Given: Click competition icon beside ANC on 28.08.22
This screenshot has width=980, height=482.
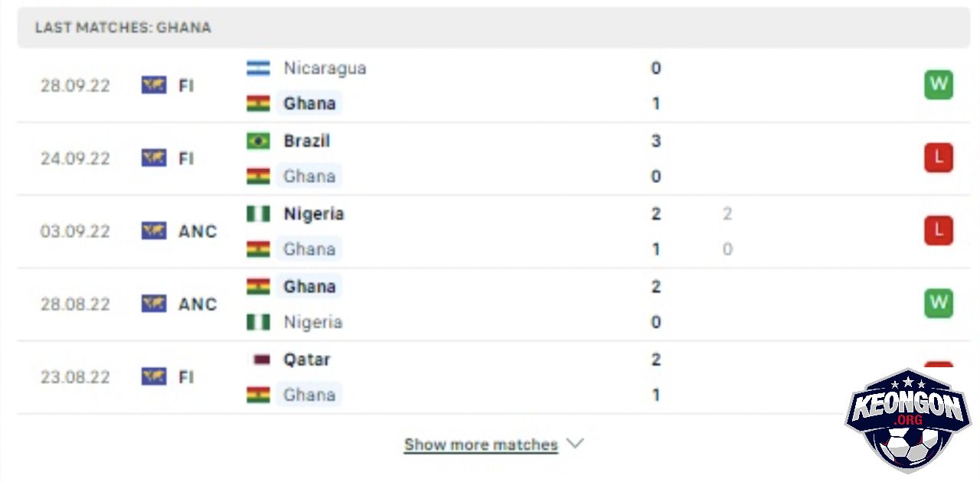Looking at the screenshot, I should click(154, 304).
